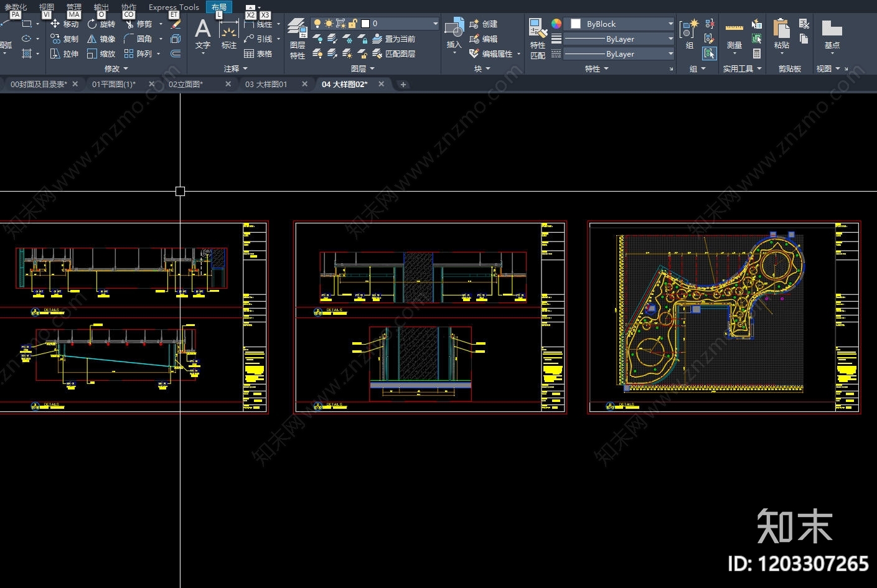Toggle layer on/off light bulb icon

[317, 24]
